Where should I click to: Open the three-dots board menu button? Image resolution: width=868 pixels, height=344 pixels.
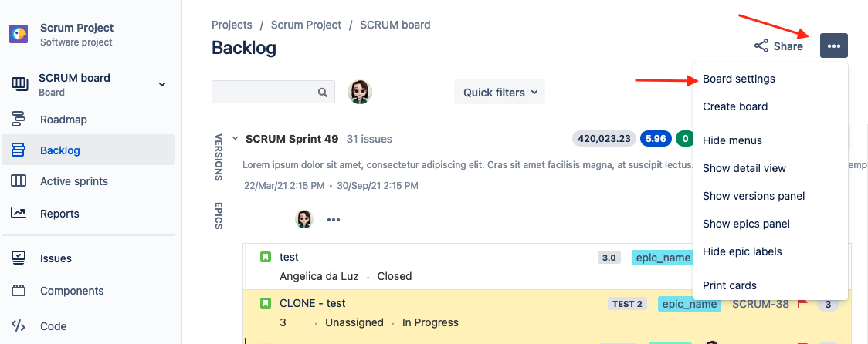tap(834, 46)
